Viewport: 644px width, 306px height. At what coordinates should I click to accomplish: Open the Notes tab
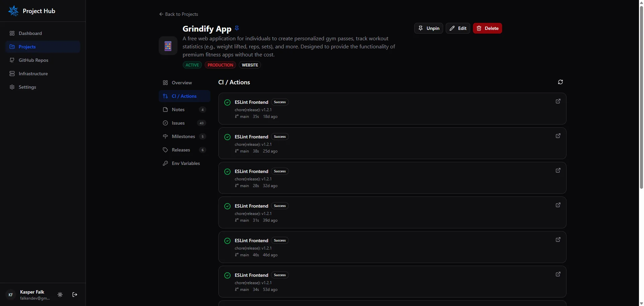(184, 110)
